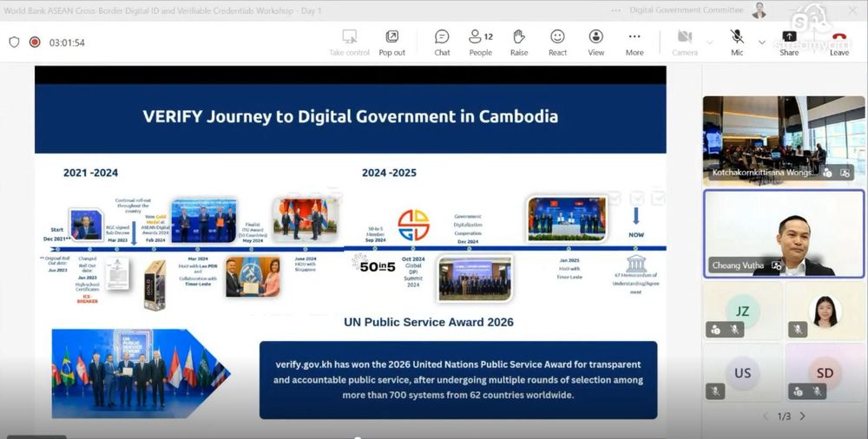Click the Share screen button
The width and height of the screenshot is (868, 439).
click(789, 43)
